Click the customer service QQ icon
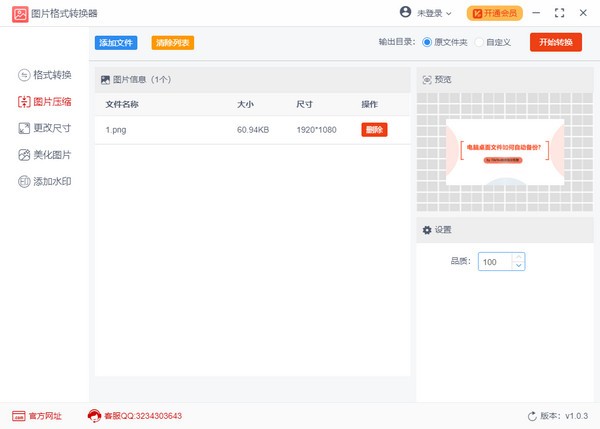The height and width of the screenshot is (429, 600). click(x=95, y=416)
